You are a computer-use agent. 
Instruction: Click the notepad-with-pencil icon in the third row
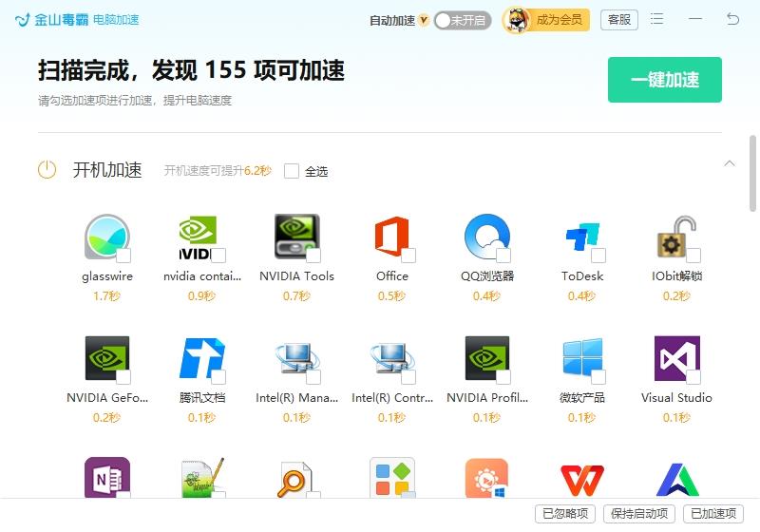pos(202,478)
